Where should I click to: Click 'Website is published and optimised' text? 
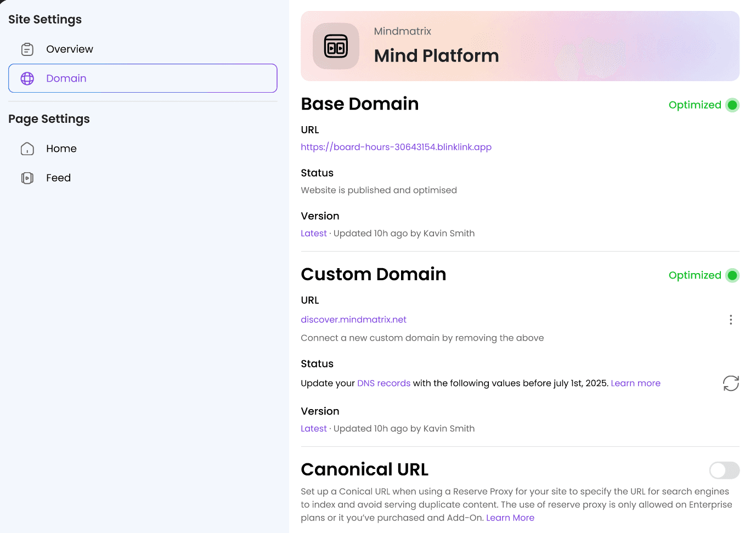[x=379, y=190]
